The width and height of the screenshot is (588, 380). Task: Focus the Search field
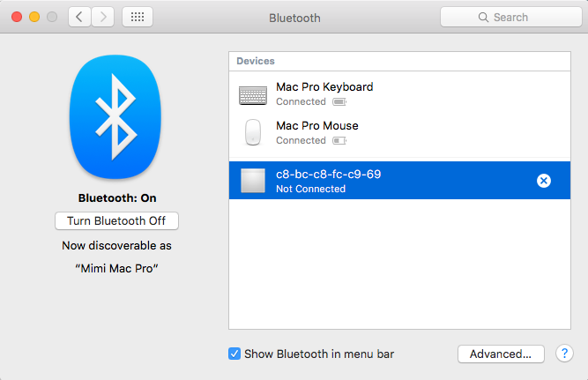tap(510, 18)
